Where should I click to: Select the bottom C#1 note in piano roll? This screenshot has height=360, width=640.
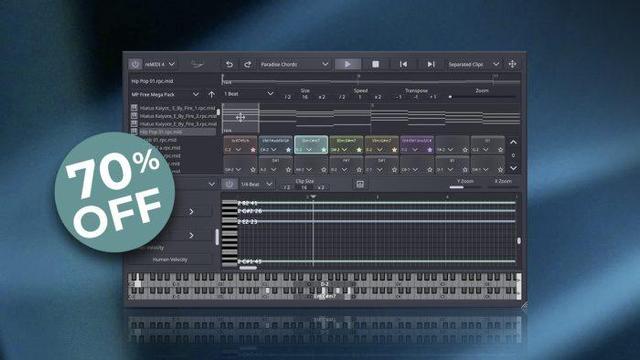point(376,261)
